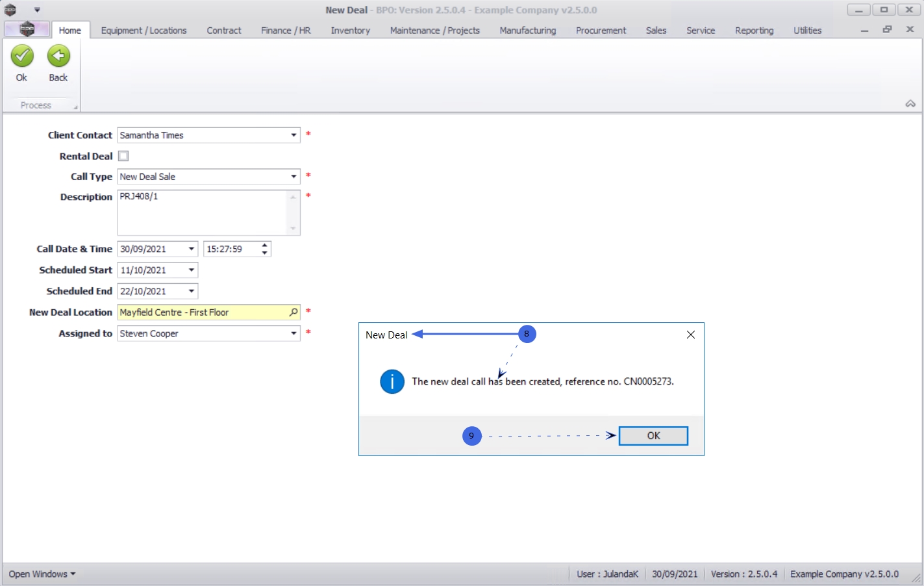Open the Inventory tab
The image size is (924, 586).
[351, 31]
